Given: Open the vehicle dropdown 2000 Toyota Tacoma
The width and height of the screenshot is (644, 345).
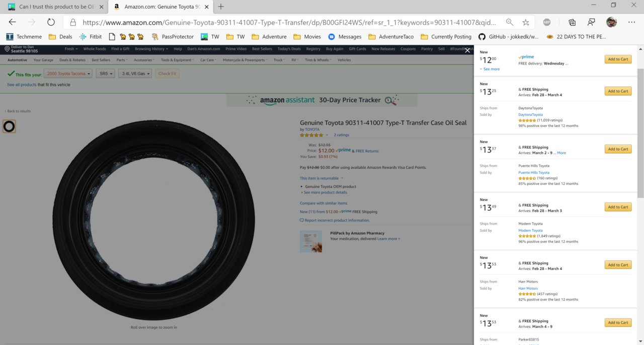Looking at the screenshot, I should pyautogui.click(x=68, y=74).
